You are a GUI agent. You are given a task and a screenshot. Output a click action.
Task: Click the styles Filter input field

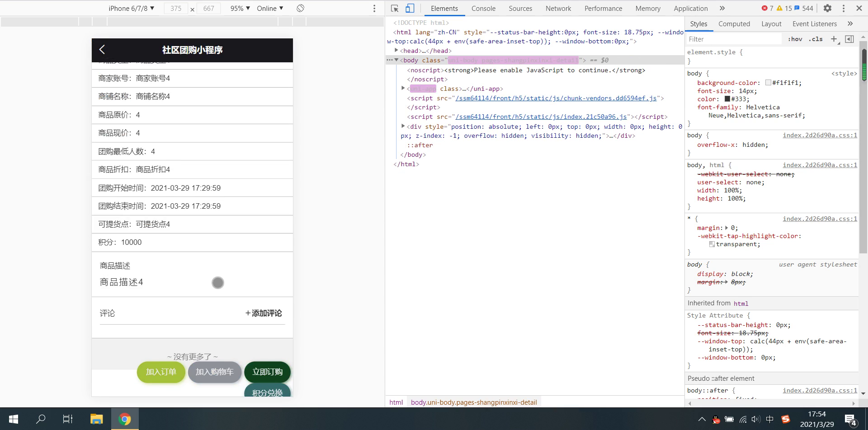(734, 39)
